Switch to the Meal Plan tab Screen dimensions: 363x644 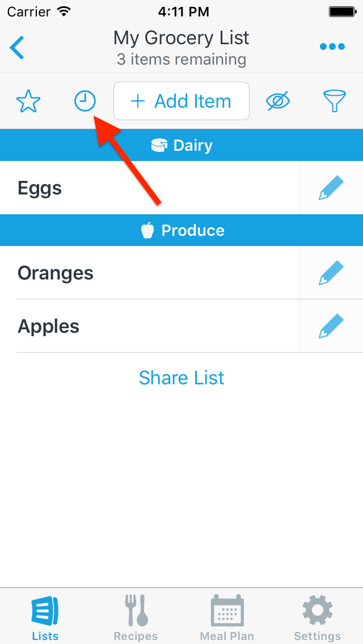click(227, 617)
